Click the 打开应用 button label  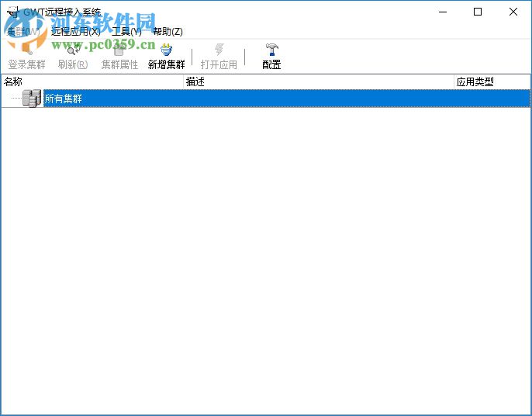(219, 64)
